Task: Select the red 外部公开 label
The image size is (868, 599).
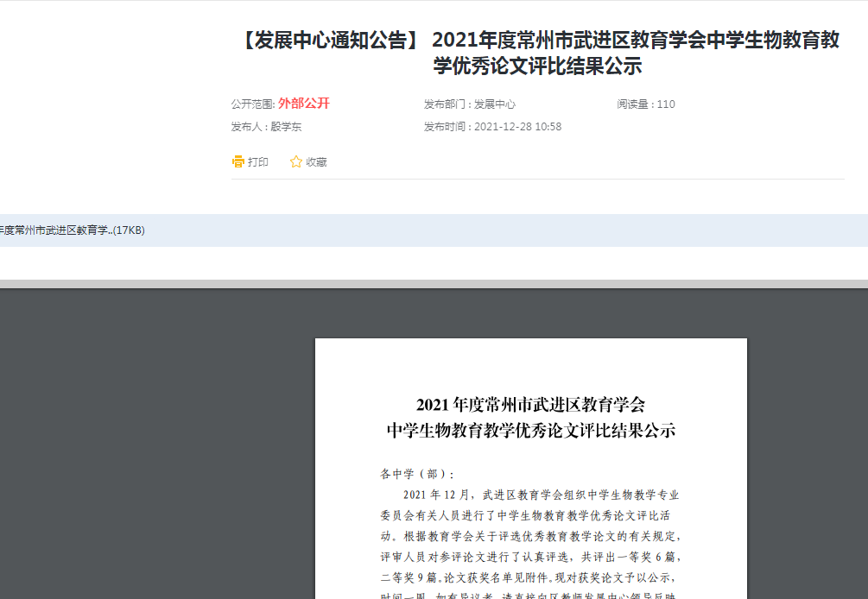Action: [x=304, y=104]
